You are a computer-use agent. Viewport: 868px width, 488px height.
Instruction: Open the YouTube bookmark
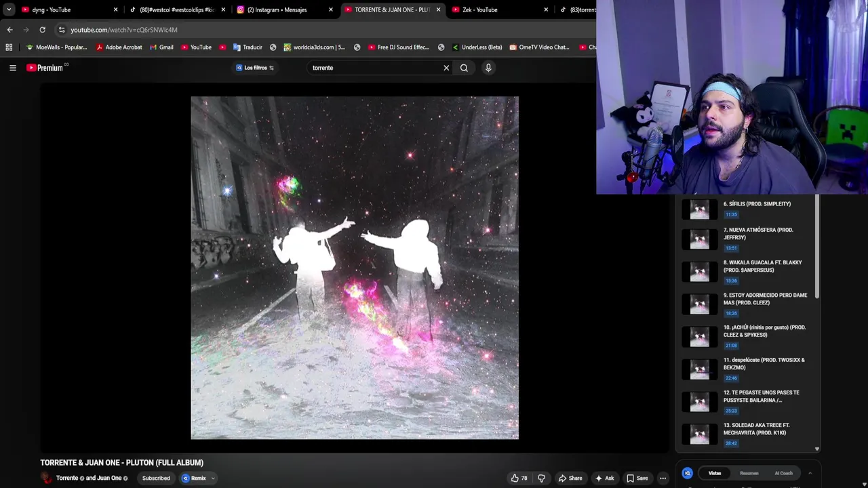[196, 47]
